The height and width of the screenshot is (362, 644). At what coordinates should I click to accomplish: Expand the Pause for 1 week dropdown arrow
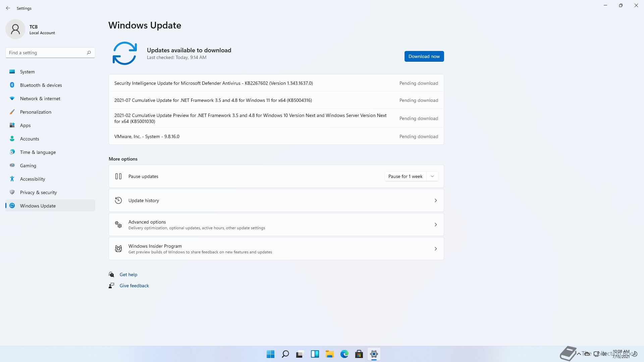pyautogui.click(x=432, y=176)
